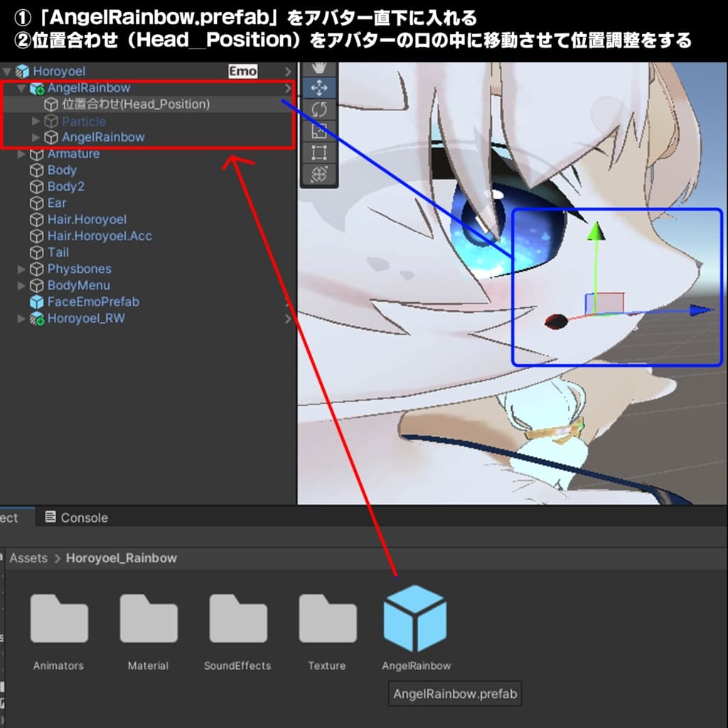
Task: Expand the BodyMenu object
Action: pos(21,286)
